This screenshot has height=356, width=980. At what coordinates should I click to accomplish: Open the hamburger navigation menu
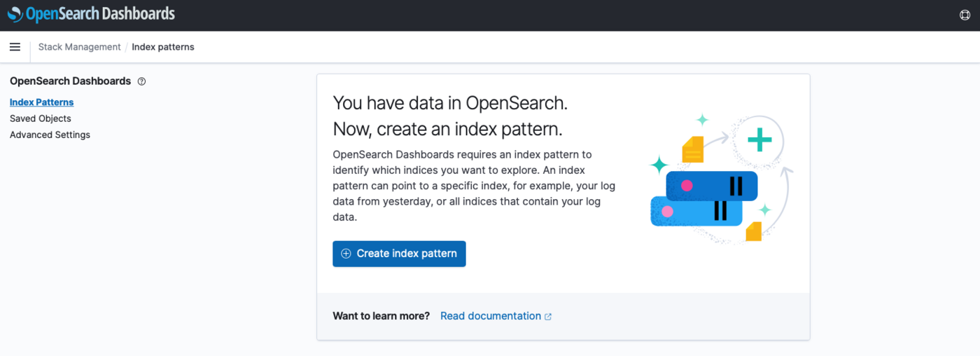[15, 47]
